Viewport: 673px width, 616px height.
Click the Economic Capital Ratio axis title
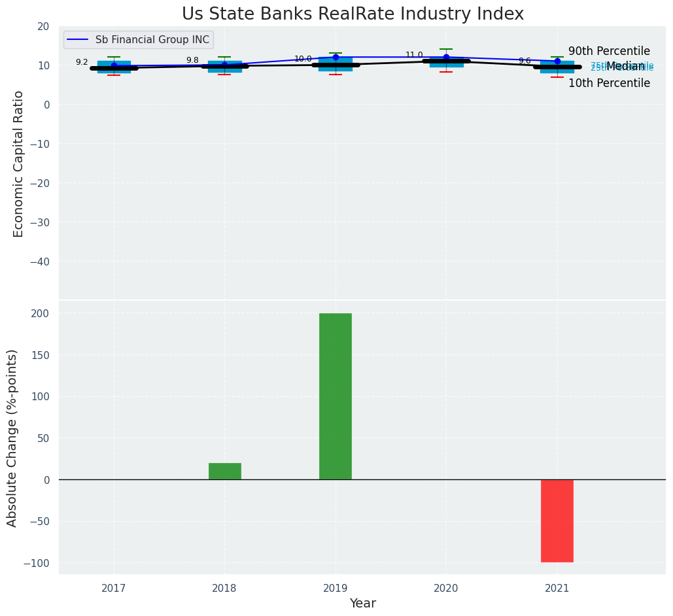click(19, 163)
